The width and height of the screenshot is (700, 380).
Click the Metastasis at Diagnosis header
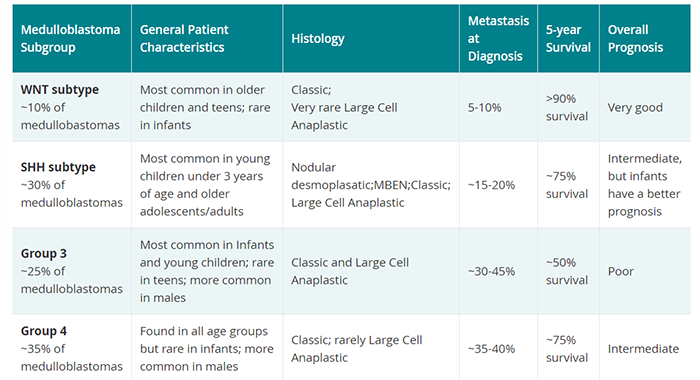point(499,38)
